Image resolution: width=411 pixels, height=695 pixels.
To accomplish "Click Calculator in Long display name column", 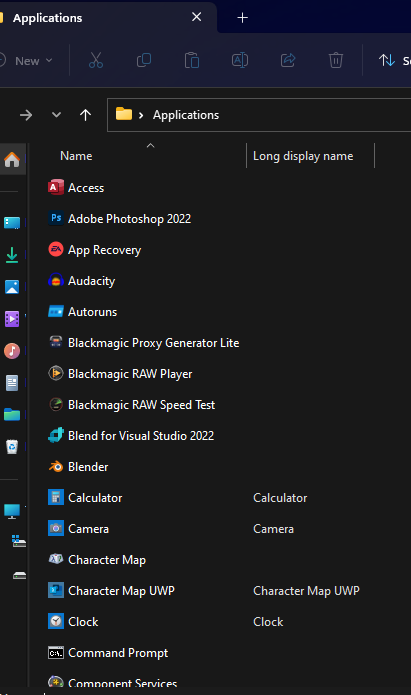I will [280, 498].
